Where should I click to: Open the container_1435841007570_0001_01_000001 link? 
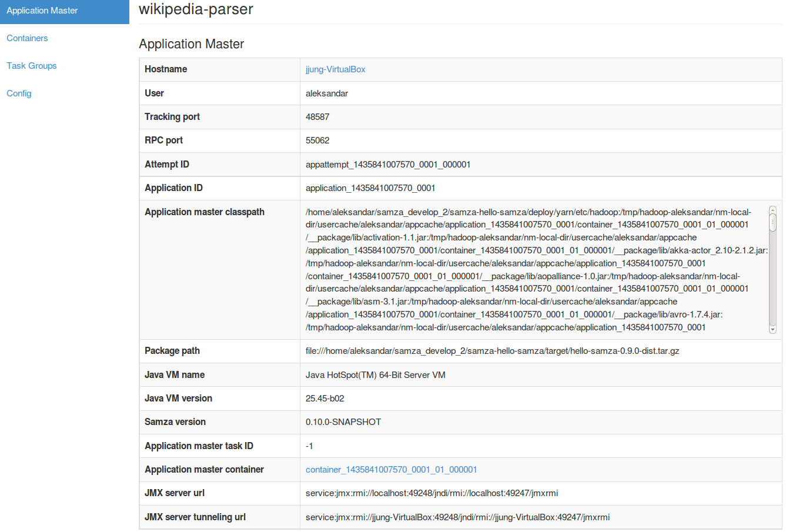pyautogui.click(x=391, y=470)
